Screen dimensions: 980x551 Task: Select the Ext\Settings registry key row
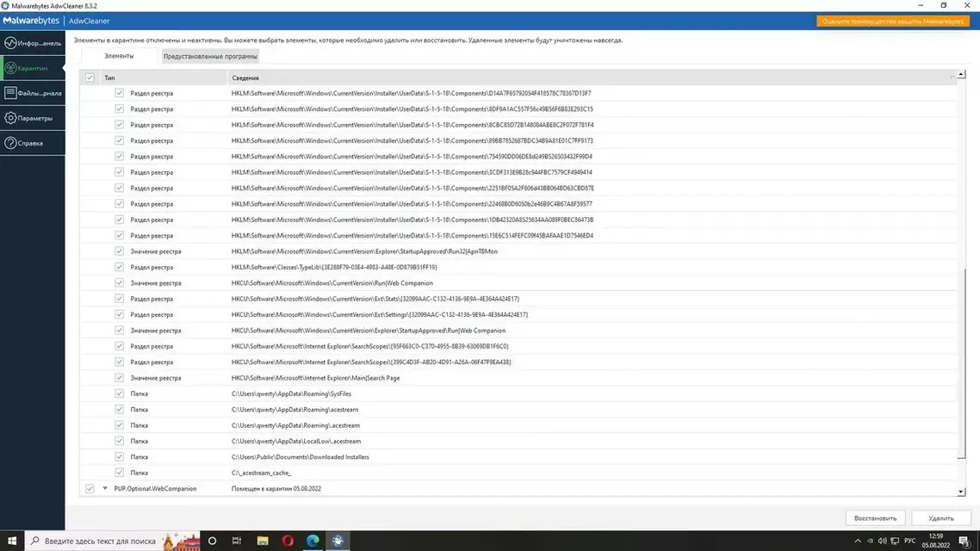518,315
